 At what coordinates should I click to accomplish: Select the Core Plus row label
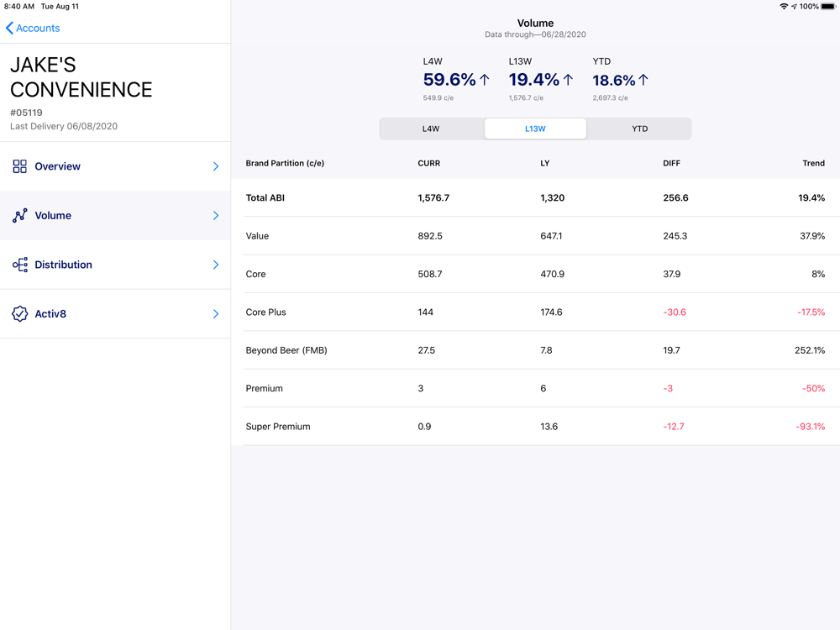click(x=265, y=312)
